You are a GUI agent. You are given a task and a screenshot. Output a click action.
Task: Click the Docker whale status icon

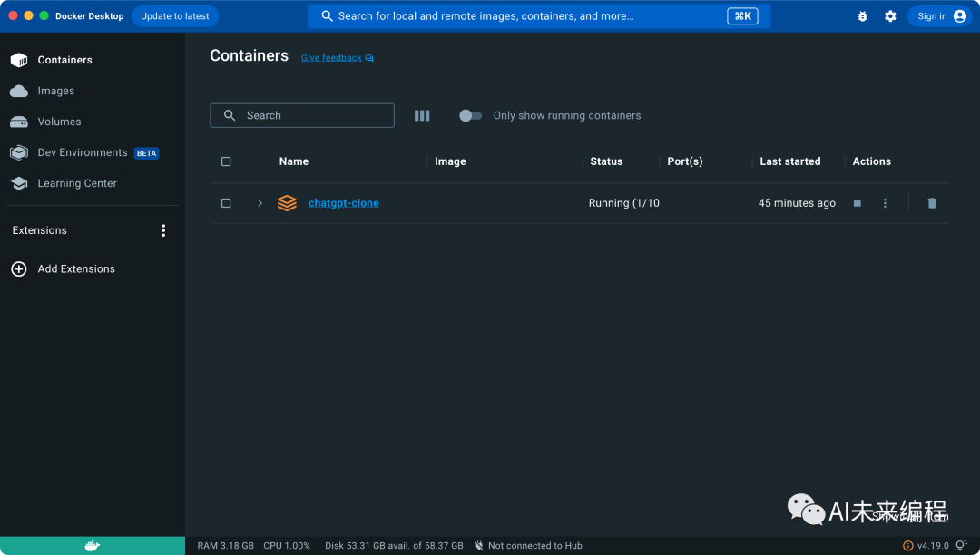coord(93,546)
